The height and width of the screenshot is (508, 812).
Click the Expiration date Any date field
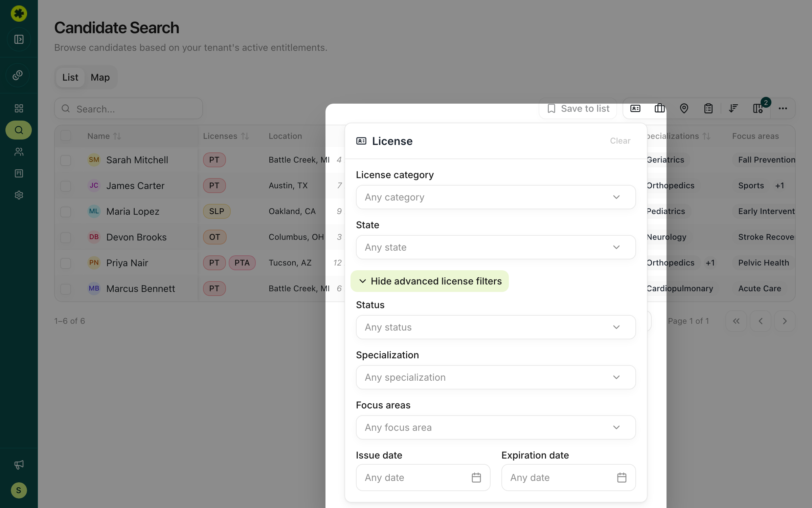(568, 478)
